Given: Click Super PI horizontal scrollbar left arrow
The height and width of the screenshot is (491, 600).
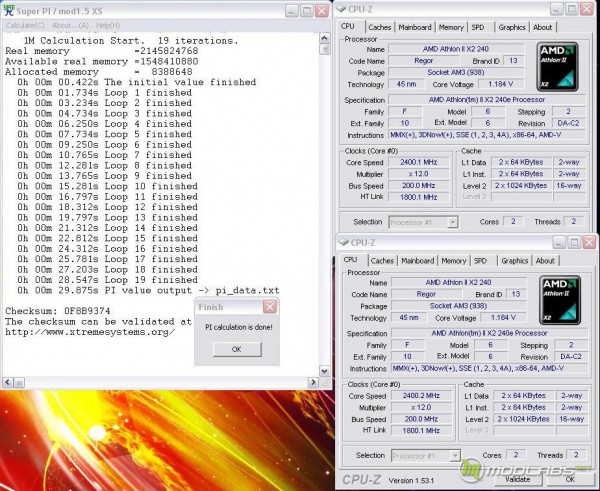Looking at the screenshot, I should click(x=8, y=382).
